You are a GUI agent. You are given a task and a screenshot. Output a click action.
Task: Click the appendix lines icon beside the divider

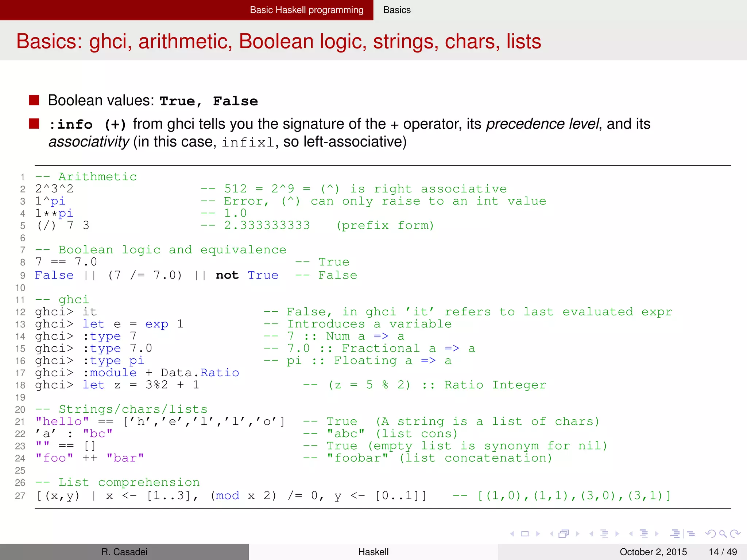point(691,534)
